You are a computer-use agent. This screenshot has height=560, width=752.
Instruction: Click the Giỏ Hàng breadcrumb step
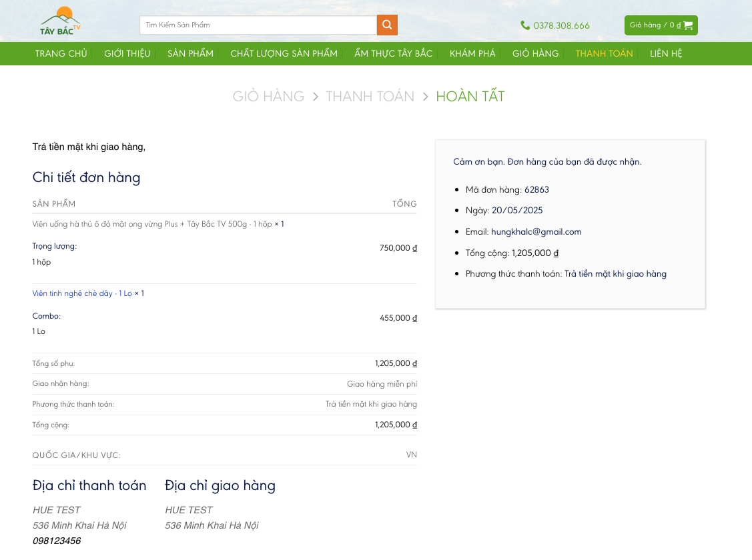pos(268,97)
